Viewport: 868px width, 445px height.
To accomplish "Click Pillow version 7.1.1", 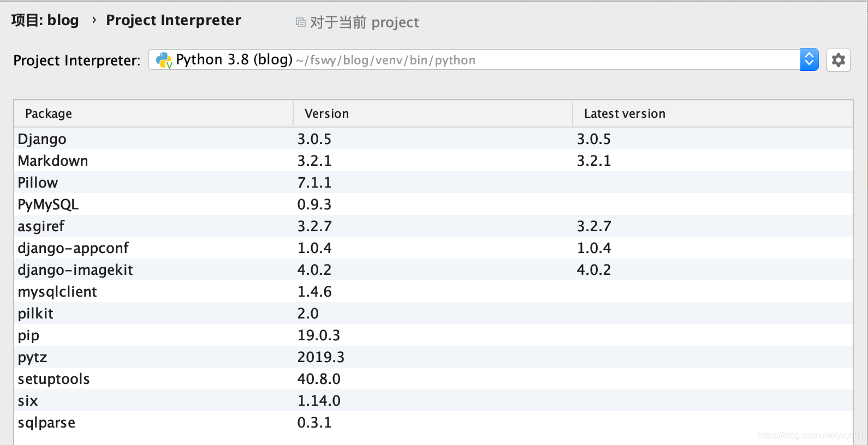I will point(314,183).
